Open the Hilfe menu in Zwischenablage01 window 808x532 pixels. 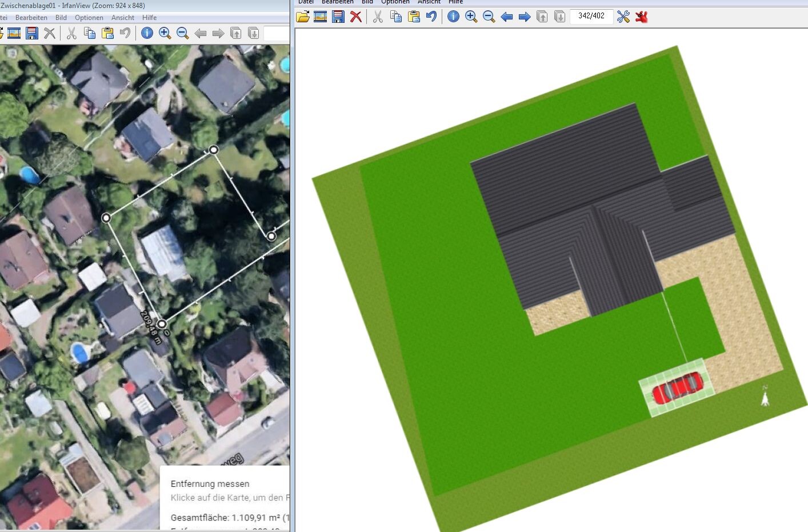click(149, 18)
